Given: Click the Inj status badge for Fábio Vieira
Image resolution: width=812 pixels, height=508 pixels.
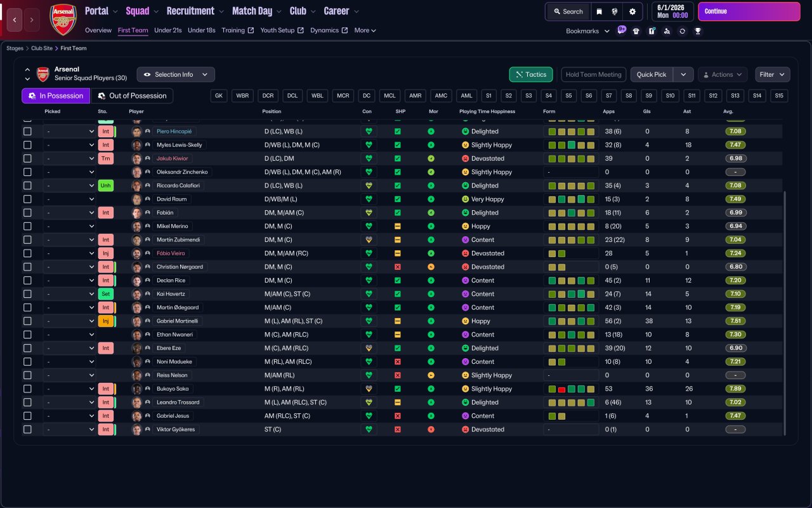Looking at the screenshot, I should [105, 253].
